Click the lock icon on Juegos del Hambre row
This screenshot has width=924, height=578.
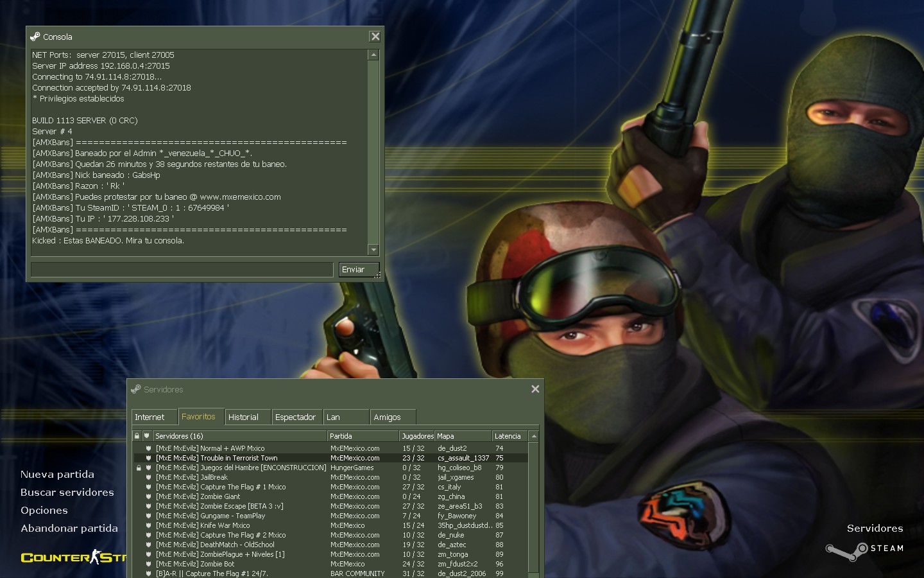tap(138, 468)
